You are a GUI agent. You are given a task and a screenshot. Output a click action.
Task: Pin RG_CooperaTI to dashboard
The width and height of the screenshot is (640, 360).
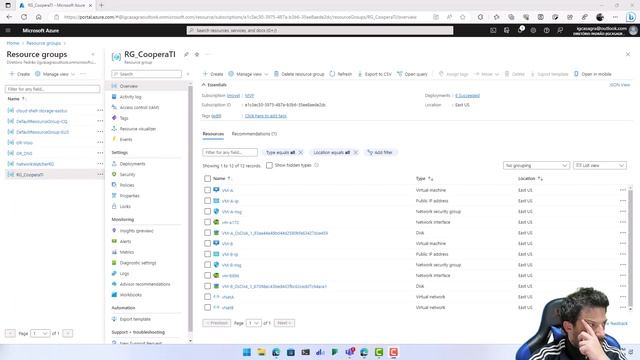pos(186,54)
